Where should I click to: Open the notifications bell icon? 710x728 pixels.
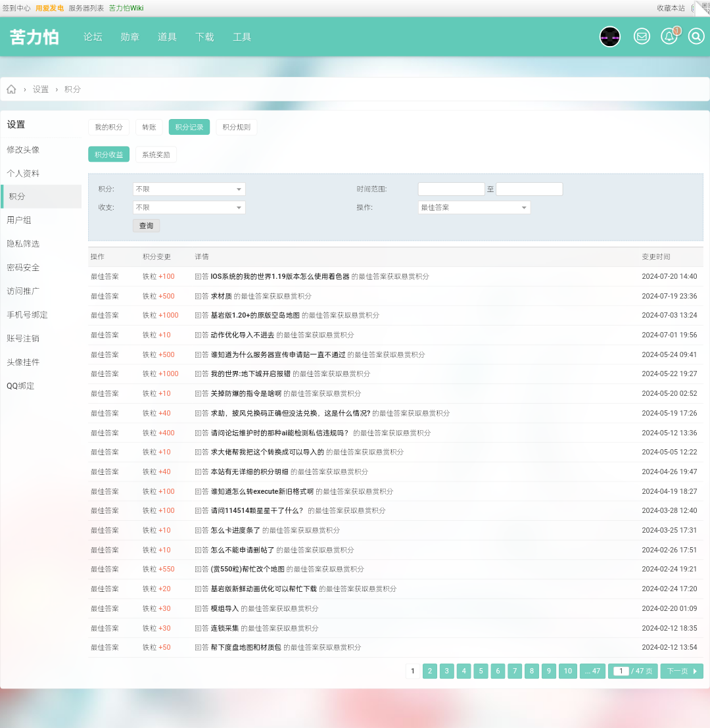(x=669, y=36)
